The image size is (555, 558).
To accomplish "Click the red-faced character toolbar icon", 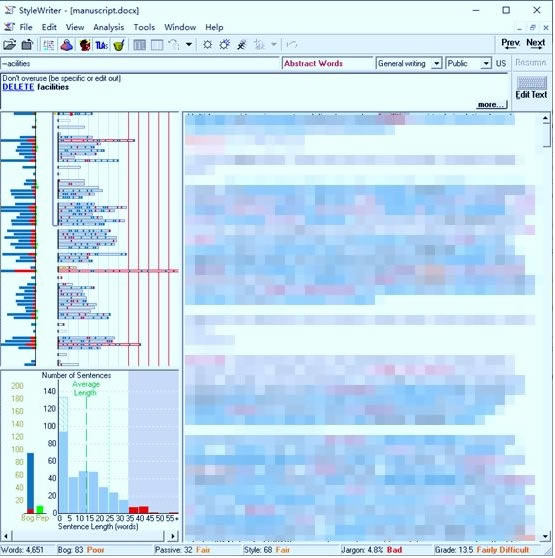I will [x=84, y=45].
